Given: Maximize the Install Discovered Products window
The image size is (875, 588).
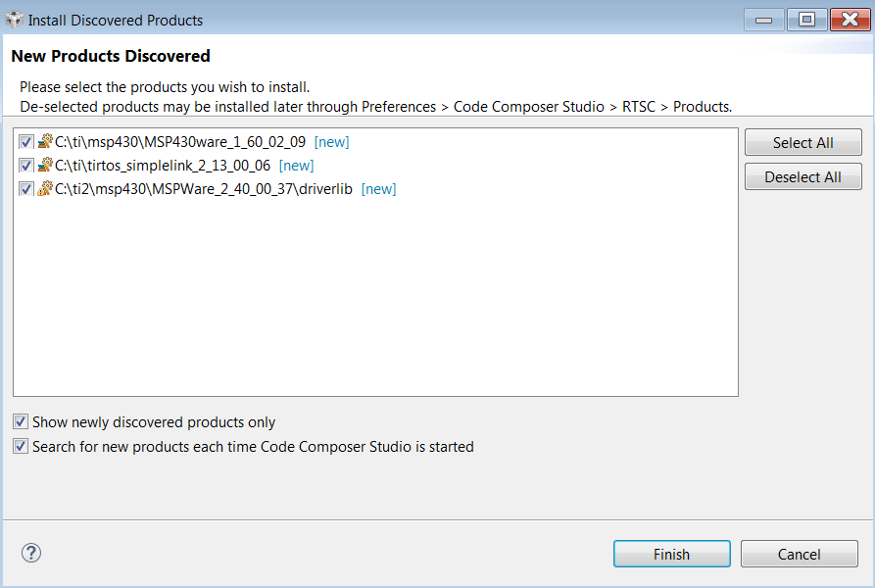Looking at the screenshot, I should pos(806,20).
